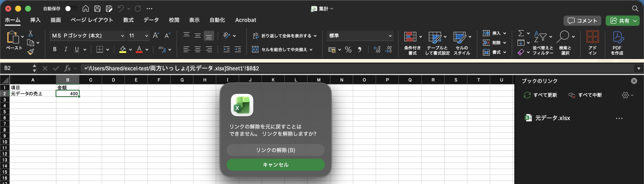This screenshot has width=644, height=184.
Task: Click the Home icon in title bar
Action: pyautogui.click(x=86, y=9)
